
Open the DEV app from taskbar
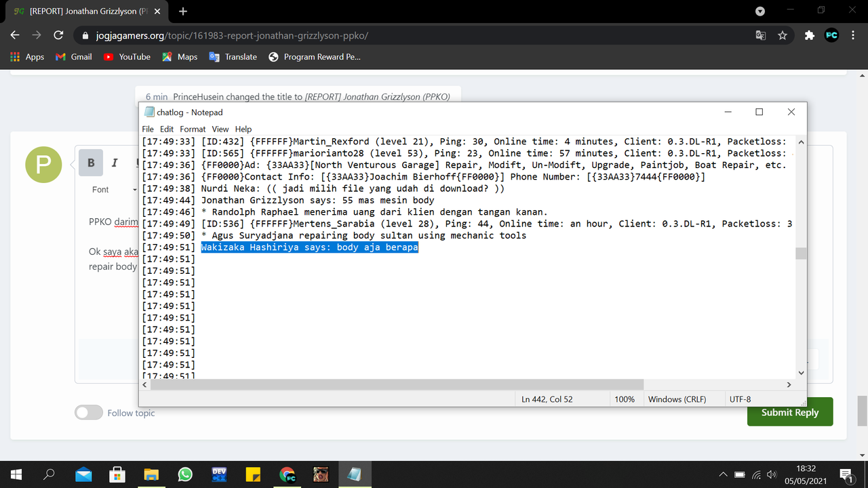[219, 474]
